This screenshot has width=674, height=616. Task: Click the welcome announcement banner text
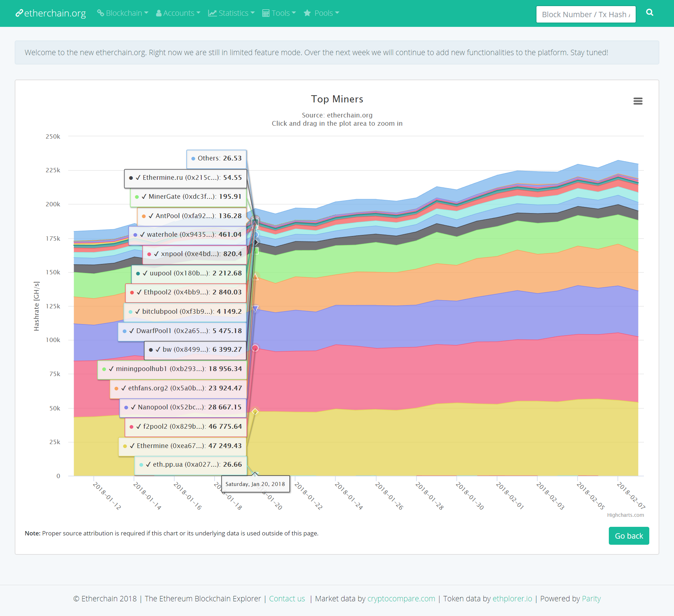coord(317,53)
